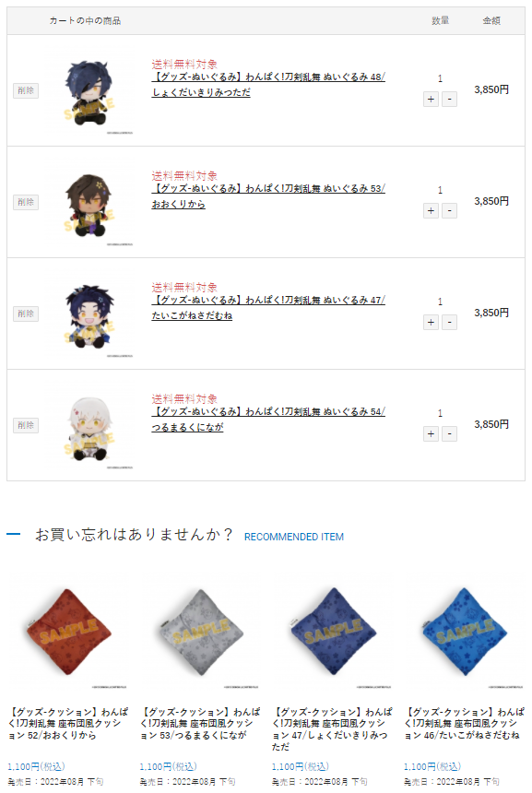
Task: Decrease quantity of plush 48 しょくだいきりみつただ
Action: 450,100
